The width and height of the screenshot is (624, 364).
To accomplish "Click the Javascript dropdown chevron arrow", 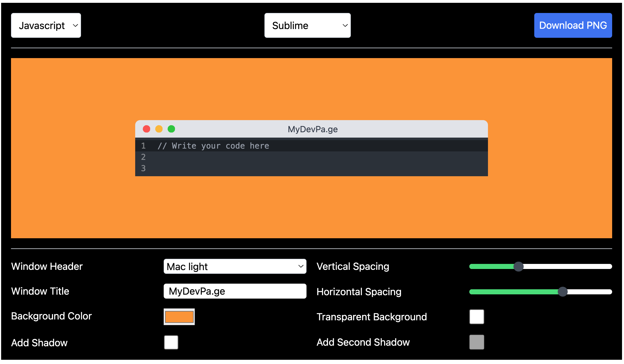I will (x=75, y=25).
